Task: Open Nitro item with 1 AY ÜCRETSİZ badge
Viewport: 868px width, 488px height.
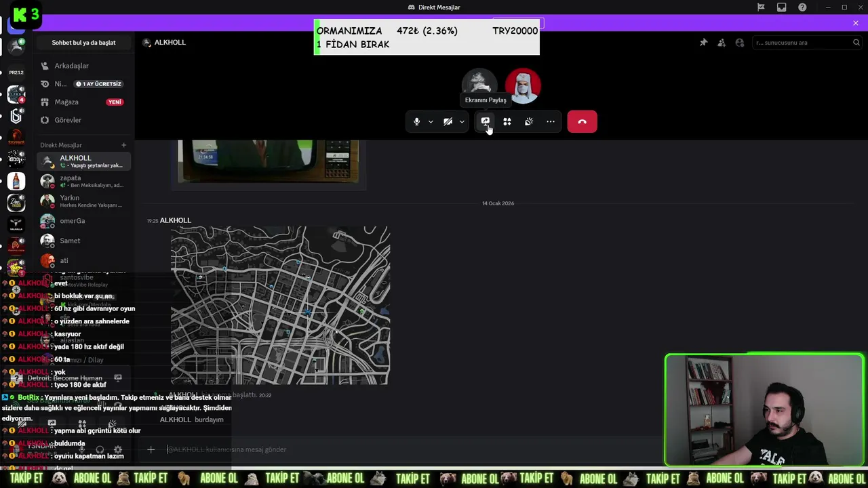Action: tap(84, 84)
